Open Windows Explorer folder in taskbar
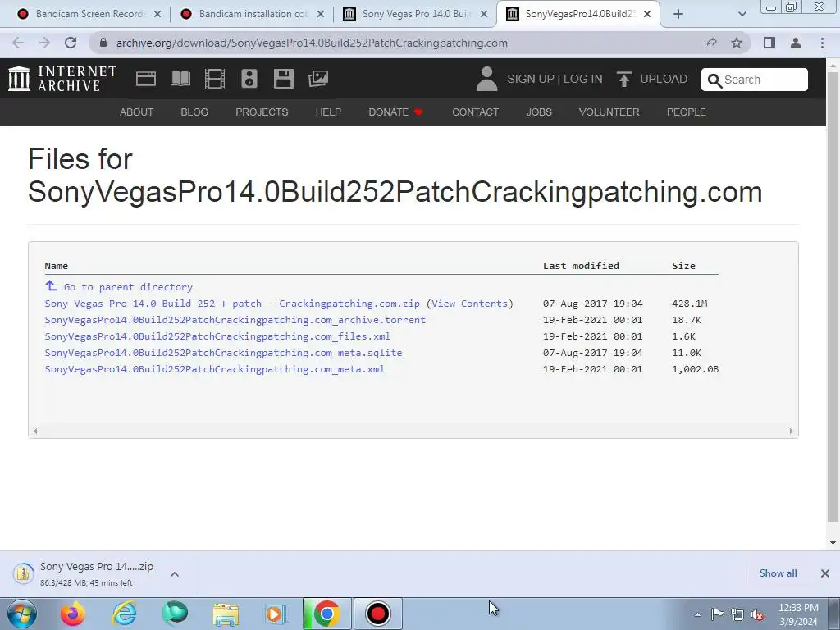The width and height of the screenshot is (840, 630). pos(226,614)
